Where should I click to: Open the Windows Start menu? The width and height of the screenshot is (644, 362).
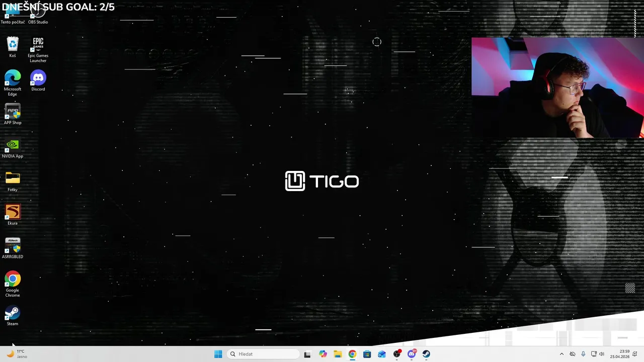(x=218, y=354)
